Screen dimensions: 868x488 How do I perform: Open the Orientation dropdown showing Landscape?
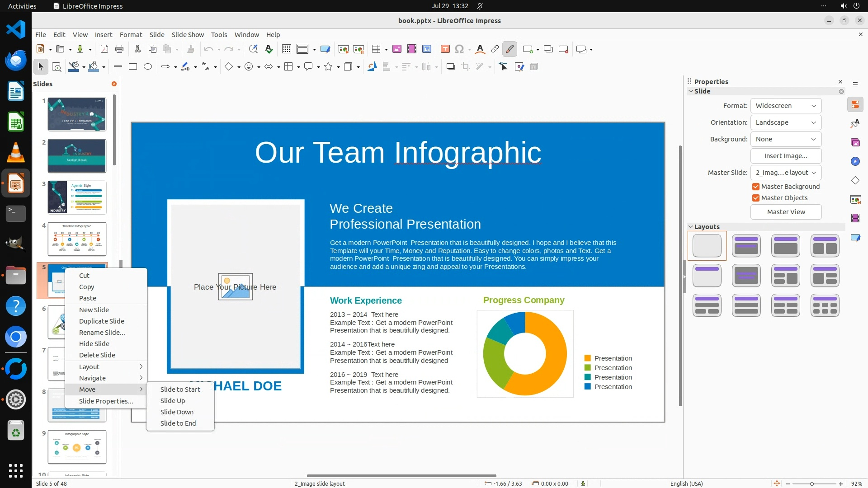786,122
